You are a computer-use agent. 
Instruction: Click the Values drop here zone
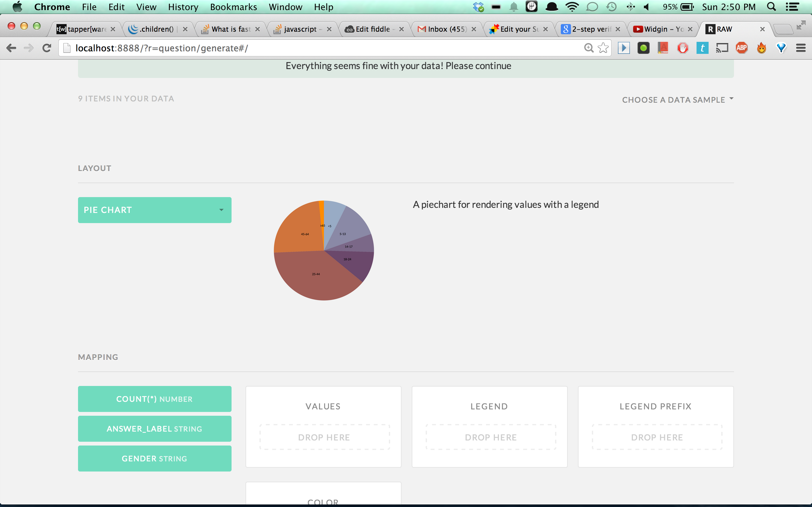[x=324, y=437]
